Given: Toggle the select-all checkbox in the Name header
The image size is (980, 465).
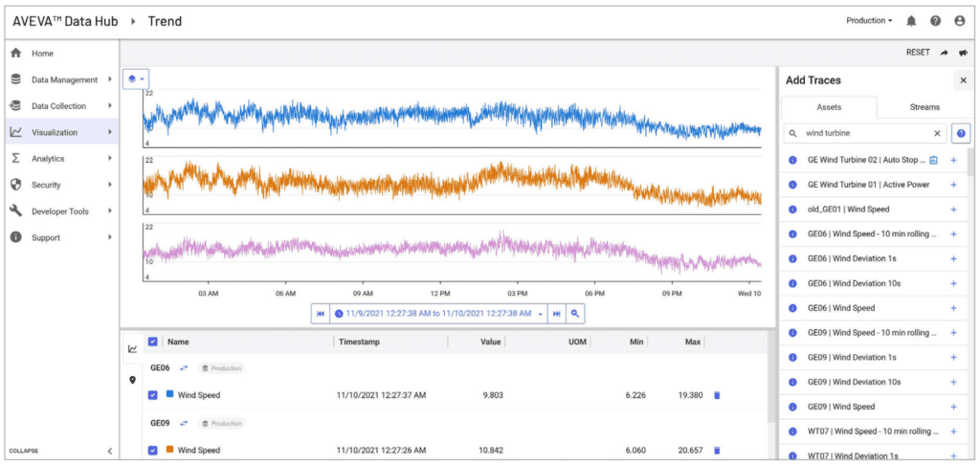Looking at the screenshot, I should [153, 342].
